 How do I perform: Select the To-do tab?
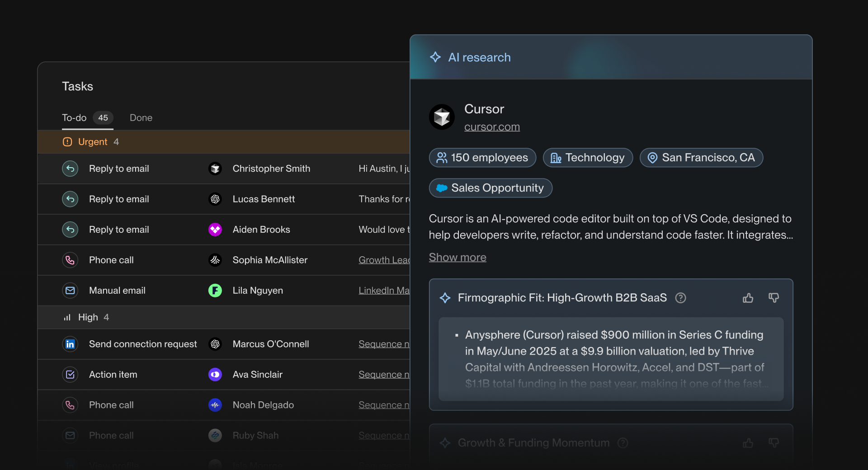coord(87,117)
